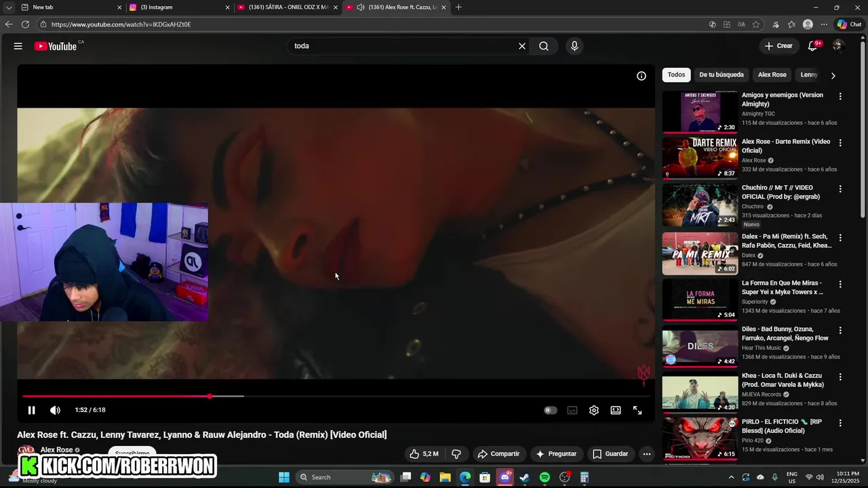Save video with Guardar
The width and height of the screenshot is (868, 488).
point(610,454)
